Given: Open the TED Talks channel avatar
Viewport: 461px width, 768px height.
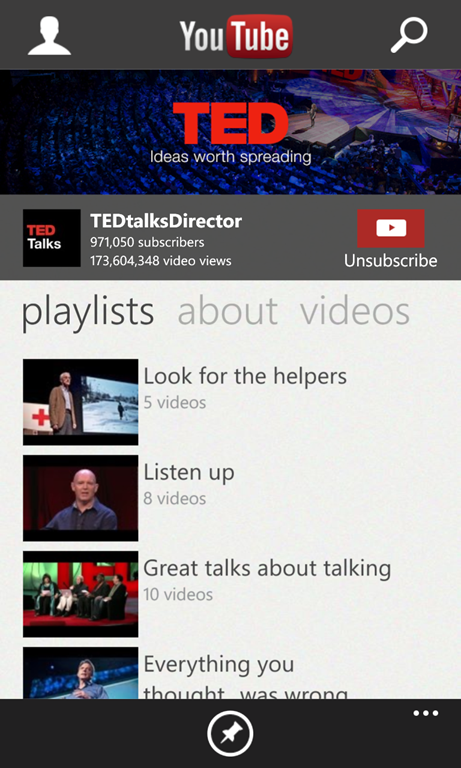Looking at the screenshot, I should (x=51, y=238).
